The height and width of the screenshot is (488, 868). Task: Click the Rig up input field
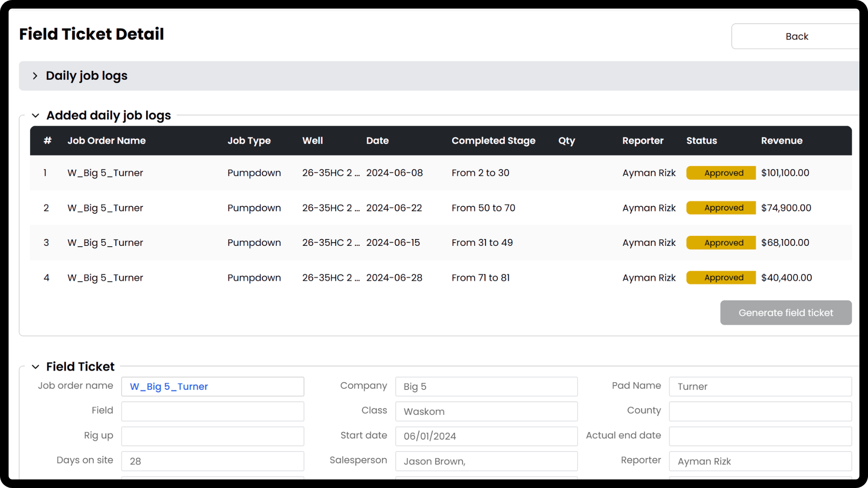pos(212,436)
